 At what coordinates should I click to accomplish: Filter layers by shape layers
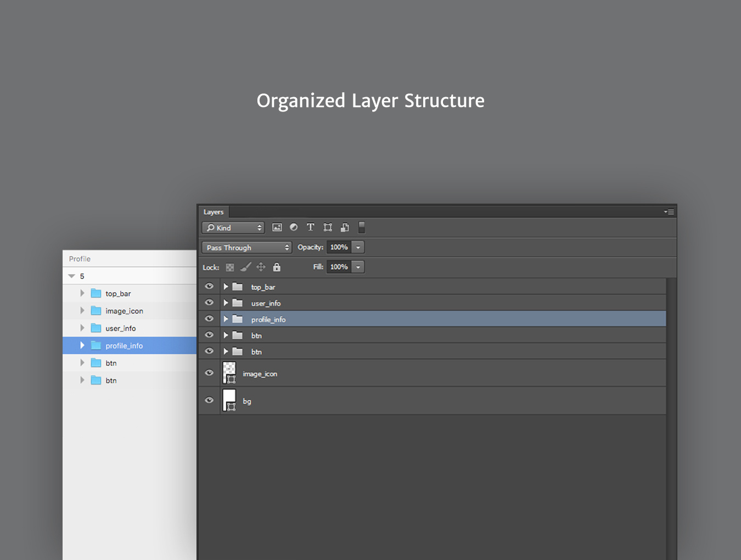pyautogui.click(x=328, y=227)
